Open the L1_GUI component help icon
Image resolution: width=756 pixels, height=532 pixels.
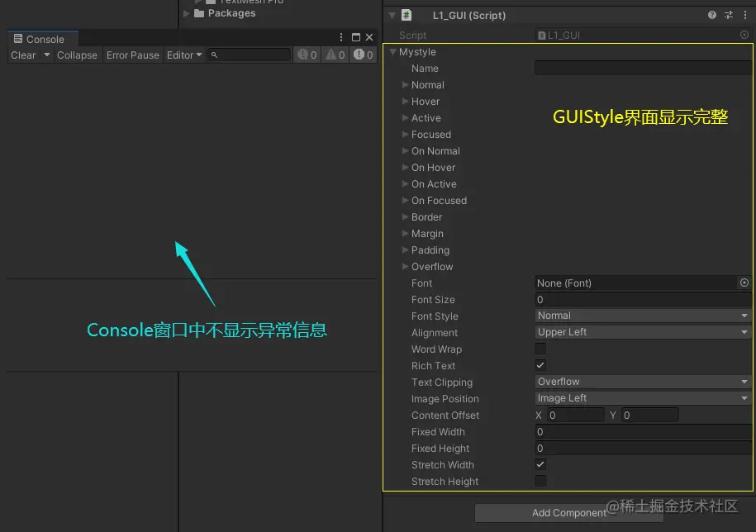pos(711,15)
